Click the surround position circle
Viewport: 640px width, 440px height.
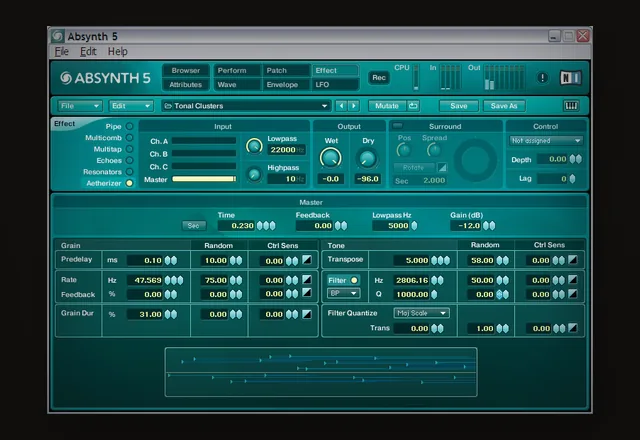click(476, 160)
